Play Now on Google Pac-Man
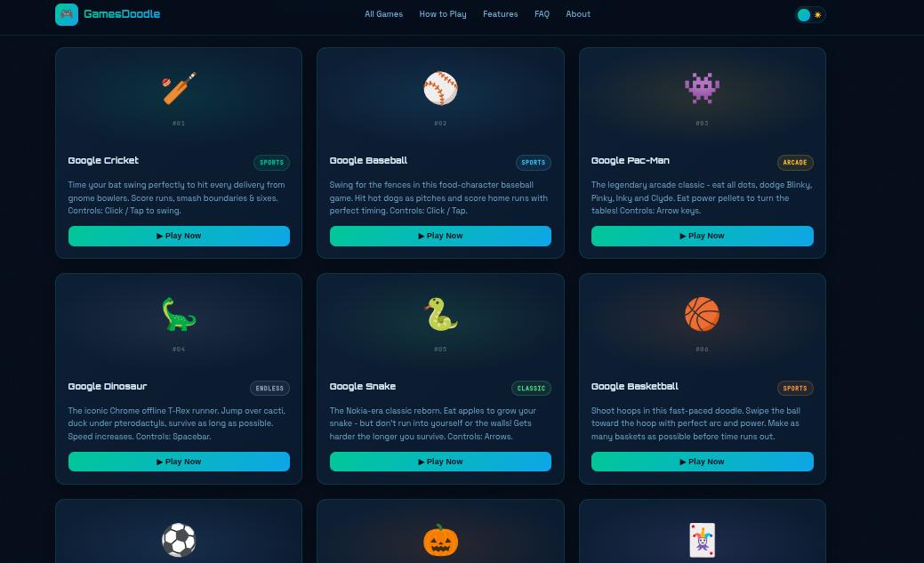924x563 pixels. pyautogui.click(x=702, y=236)
